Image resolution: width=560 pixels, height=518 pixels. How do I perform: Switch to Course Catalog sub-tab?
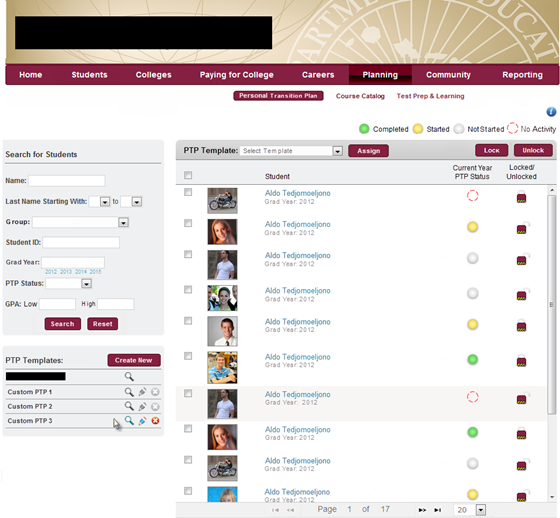(x=360, y=96)
